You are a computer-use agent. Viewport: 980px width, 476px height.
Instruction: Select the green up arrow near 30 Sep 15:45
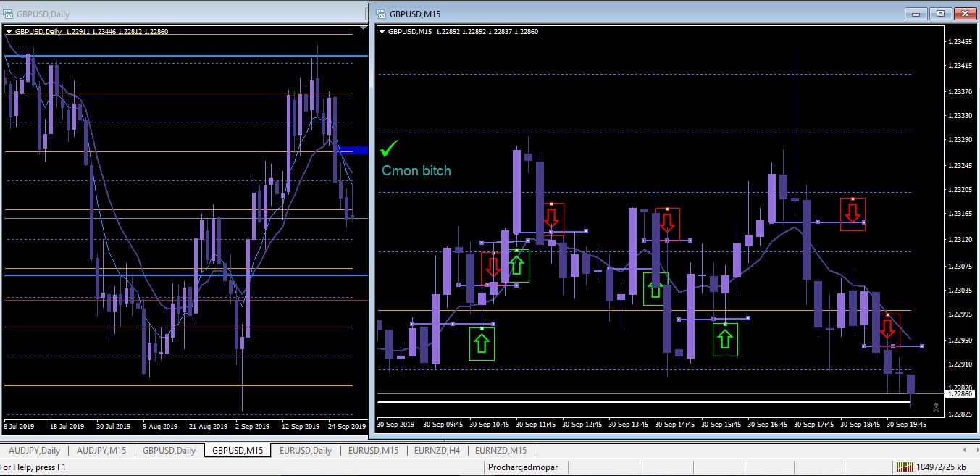[x=725, y=339]
